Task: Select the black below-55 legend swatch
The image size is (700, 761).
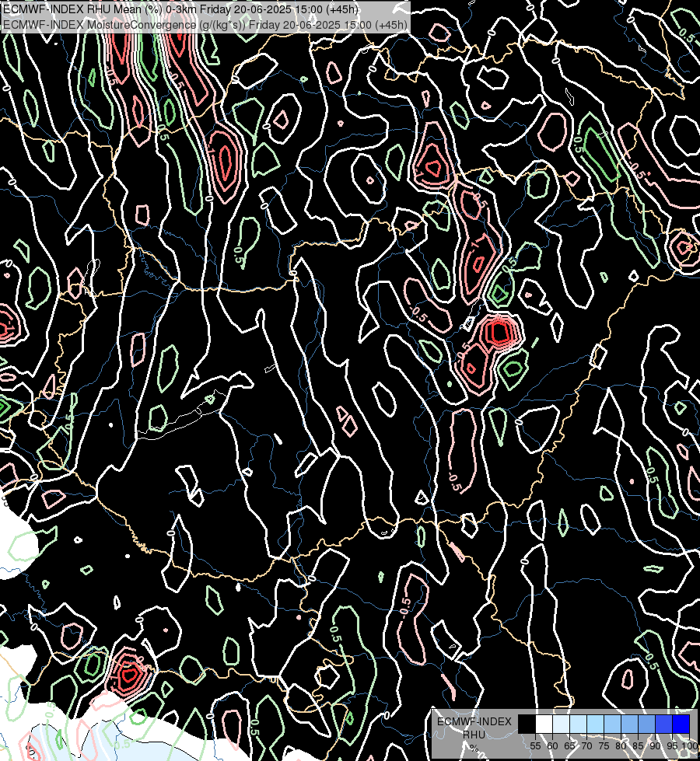Action: click(x=527, y=724)
